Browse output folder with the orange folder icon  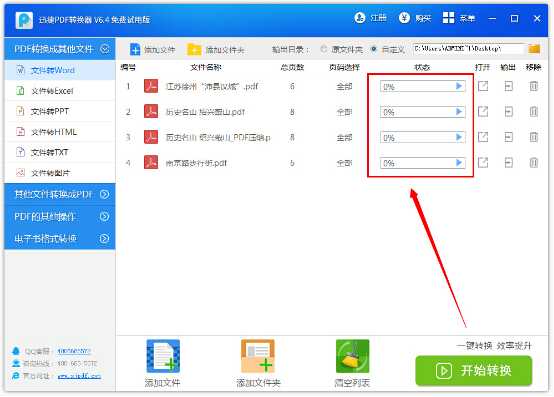point(534,49)
